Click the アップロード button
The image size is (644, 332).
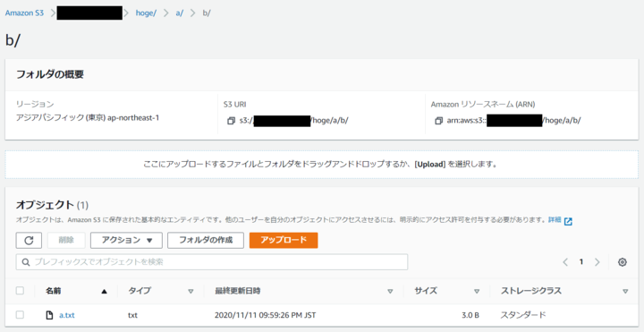[x=284, y=241]
